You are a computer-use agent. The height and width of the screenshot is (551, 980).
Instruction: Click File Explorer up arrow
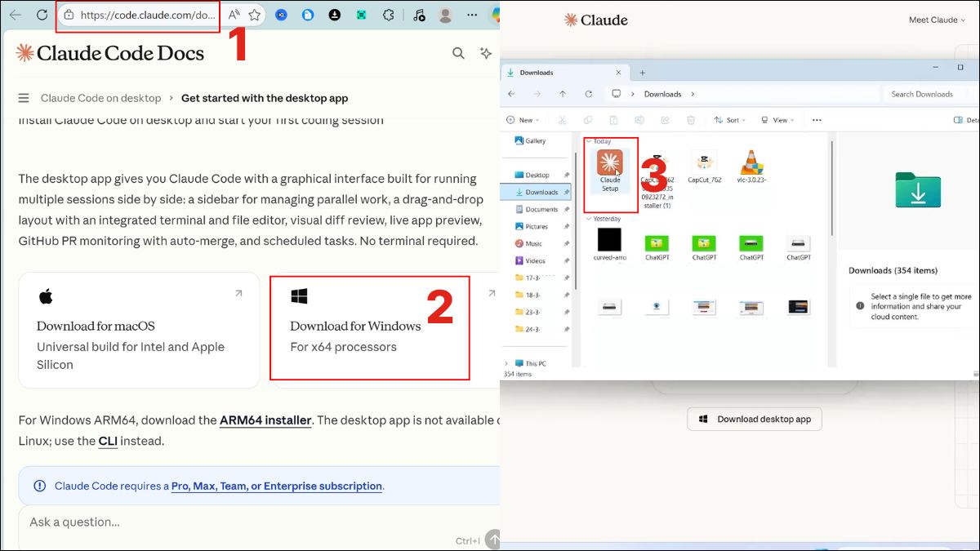[x=562, y=94]
